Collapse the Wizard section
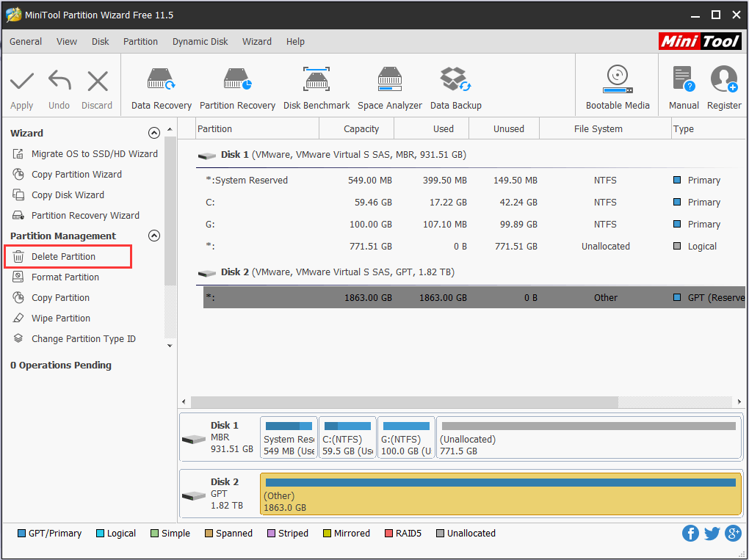749x560 pixels. click(153, 133)
